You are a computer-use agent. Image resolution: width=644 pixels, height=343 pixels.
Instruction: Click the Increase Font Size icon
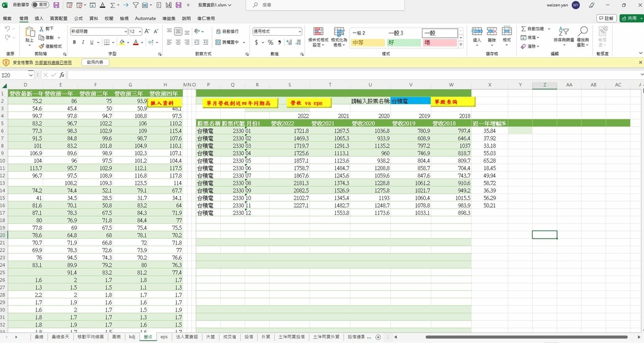(x=147, y=31)
